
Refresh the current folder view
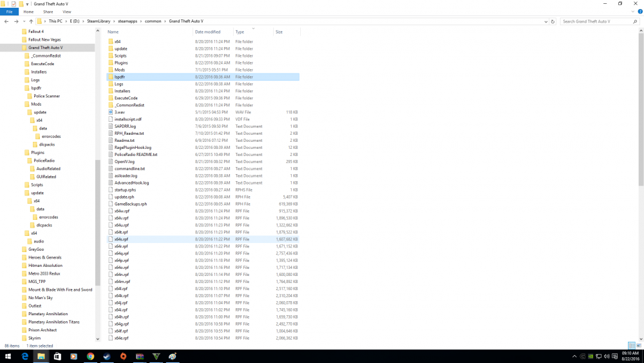(x=553, y=21)
